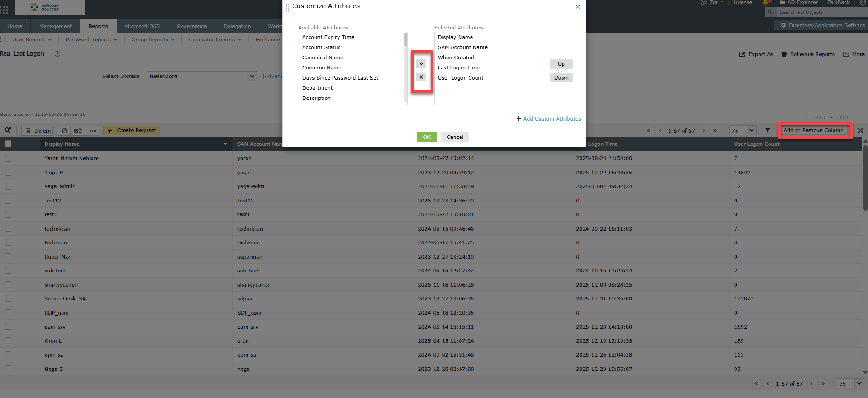Select Department in Available Attributes list
This screenshot has width=868, height=398.
click(x=317, y=88)
